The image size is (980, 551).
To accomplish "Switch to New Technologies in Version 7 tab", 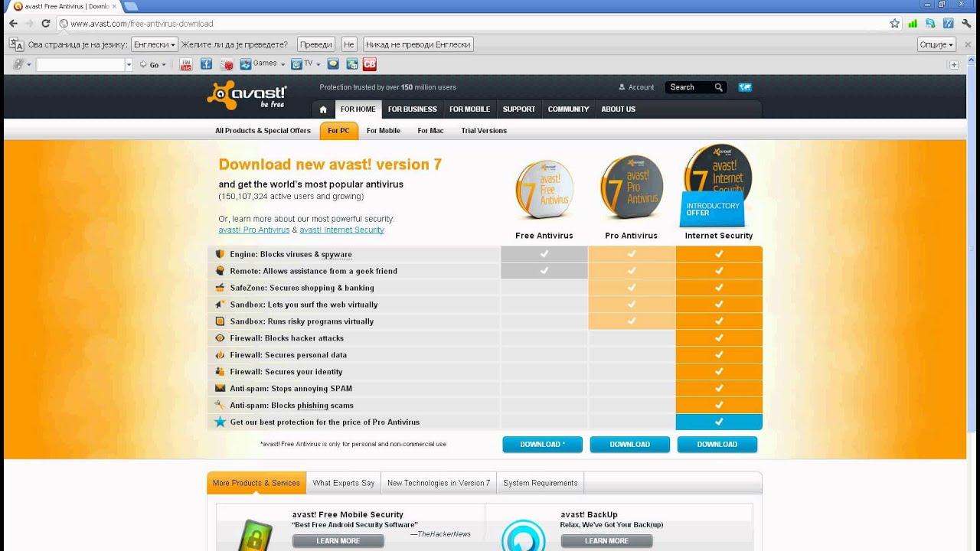I will pos(439,483).
